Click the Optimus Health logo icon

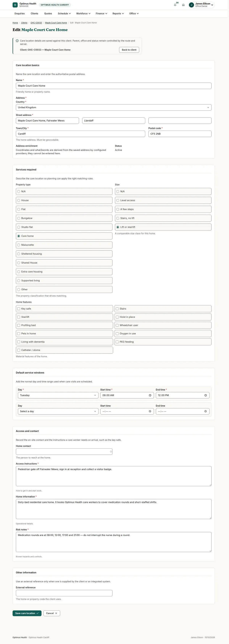coord(15,5)
